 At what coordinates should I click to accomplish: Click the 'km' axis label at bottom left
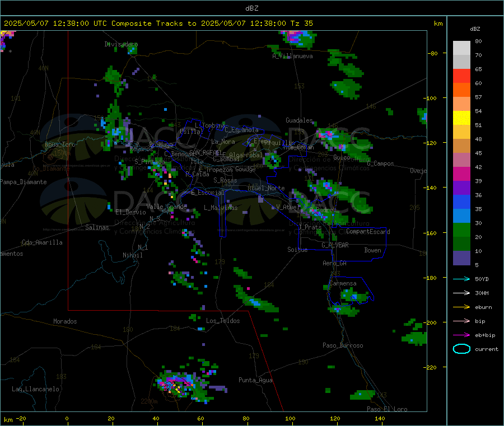[8, 420]
